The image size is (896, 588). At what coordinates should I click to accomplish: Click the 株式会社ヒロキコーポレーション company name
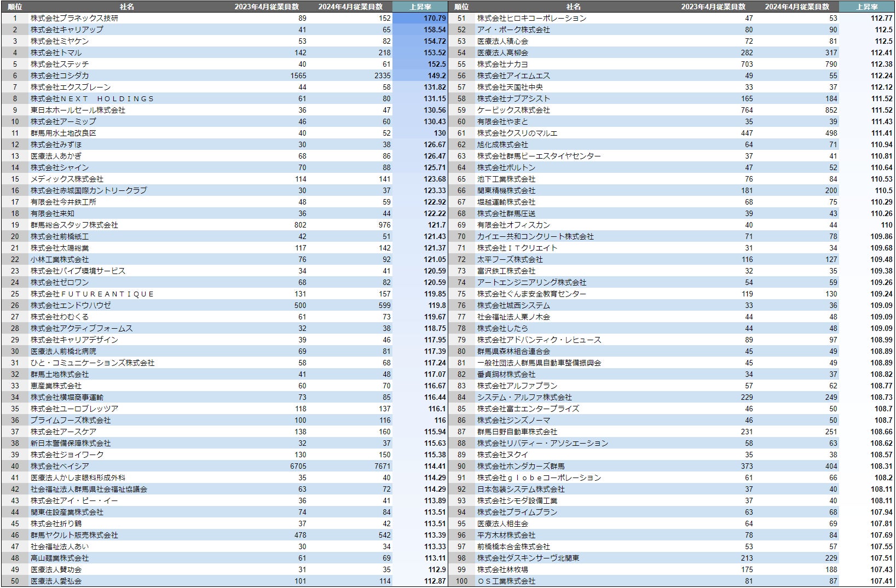pyautogui.click(x=531, y=18)
